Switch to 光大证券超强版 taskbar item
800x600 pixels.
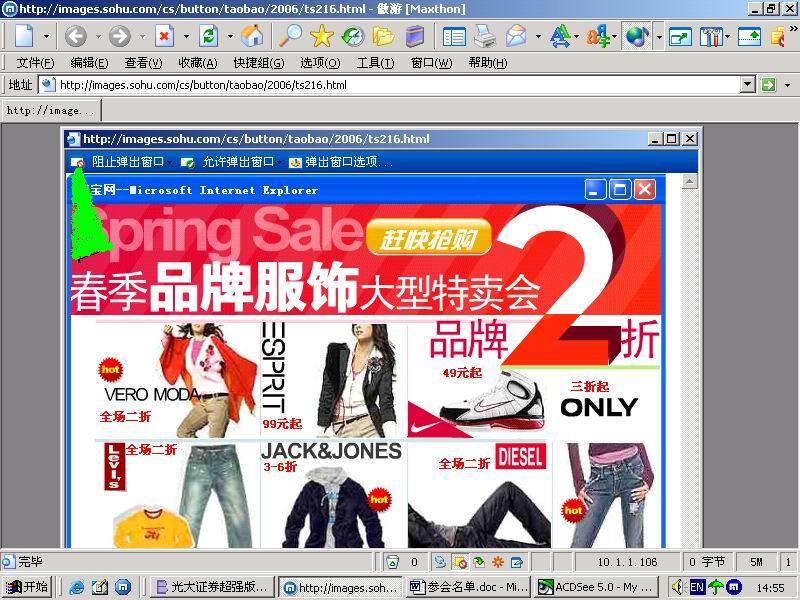[x=212, y=587]
